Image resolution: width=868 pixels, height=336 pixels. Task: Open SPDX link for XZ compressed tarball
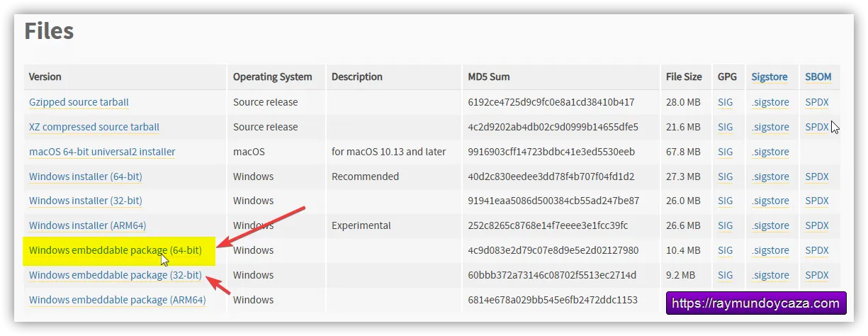816,127
